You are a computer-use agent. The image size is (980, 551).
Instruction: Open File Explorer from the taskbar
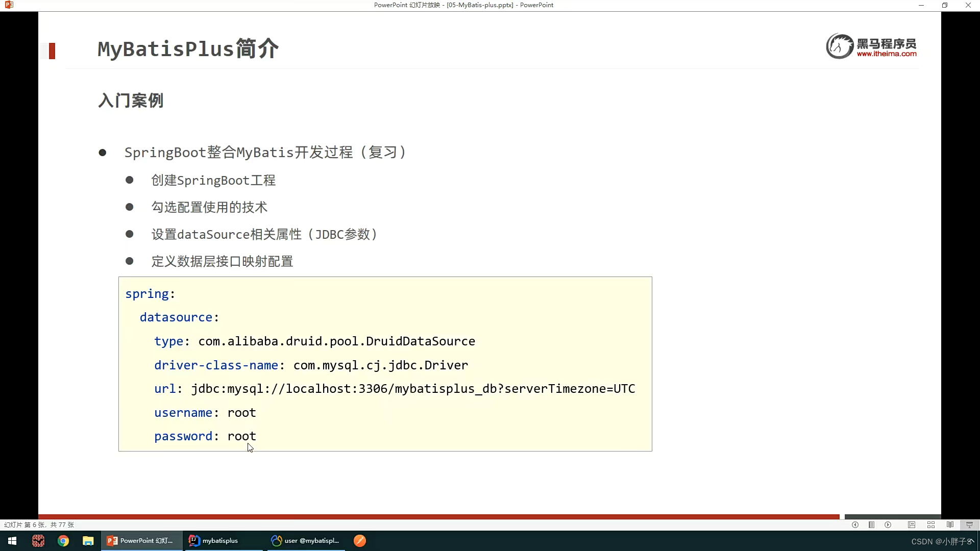88,540
